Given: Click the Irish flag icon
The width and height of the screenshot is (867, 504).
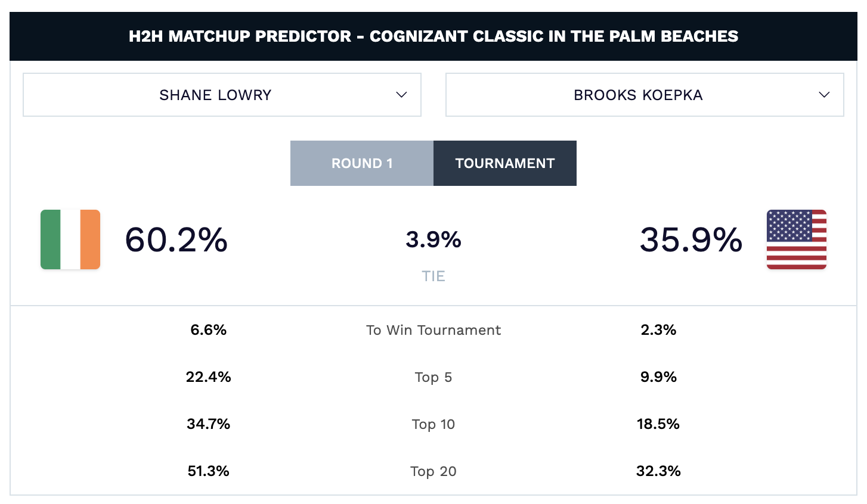Looking at the screenshot, I should [70, 239].
